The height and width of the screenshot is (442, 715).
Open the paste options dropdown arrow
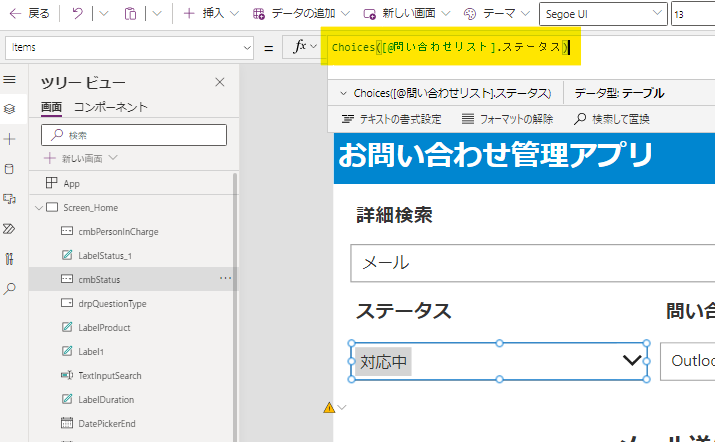157,14
